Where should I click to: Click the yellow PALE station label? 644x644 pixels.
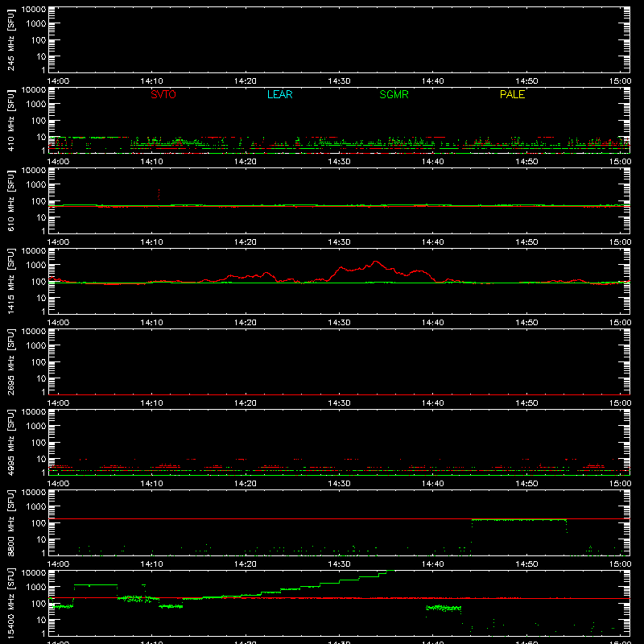coord(512,94)
